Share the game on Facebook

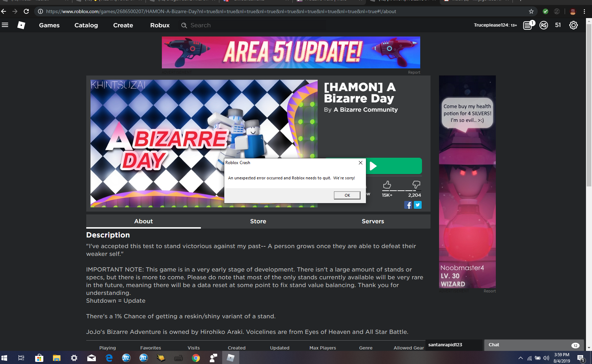[408, 205]
